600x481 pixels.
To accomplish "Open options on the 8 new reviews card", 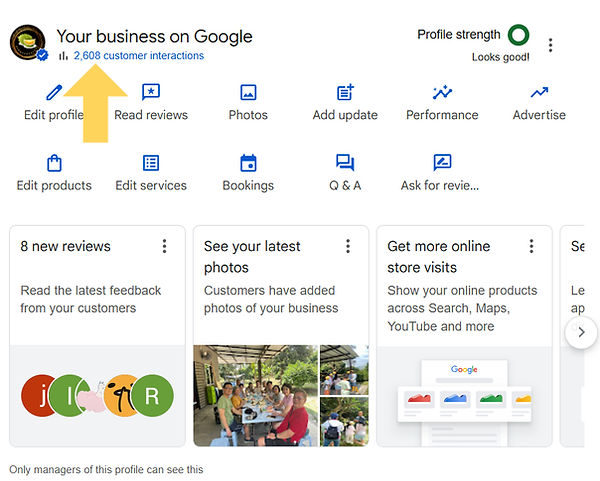I will [x=165, y=246].
